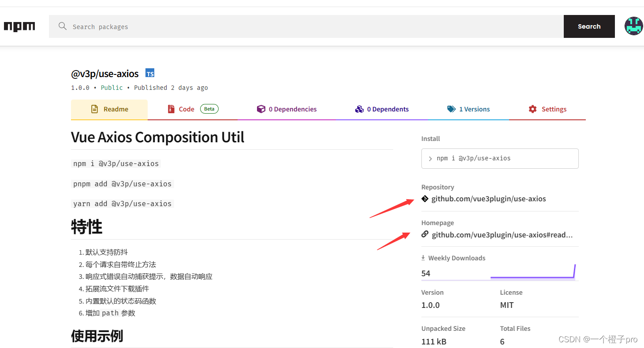Click the Dependencies cube icon
Screen dimensions: 644x348
(261, 109)
